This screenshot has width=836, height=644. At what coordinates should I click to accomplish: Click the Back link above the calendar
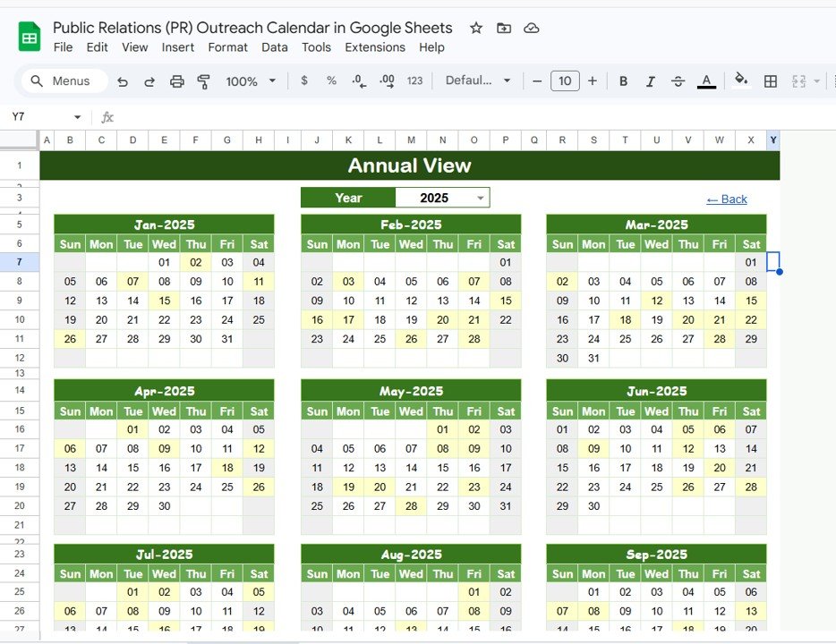726,199
